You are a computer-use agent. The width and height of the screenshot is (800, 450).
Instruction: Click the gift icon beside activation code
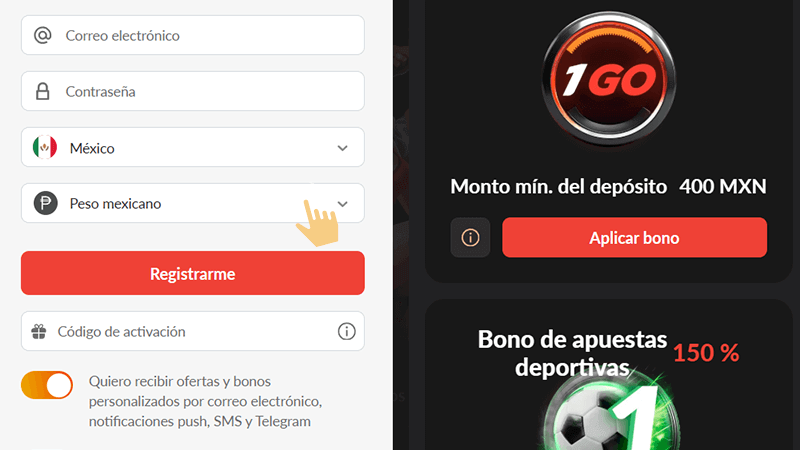(x=39, y=332)
